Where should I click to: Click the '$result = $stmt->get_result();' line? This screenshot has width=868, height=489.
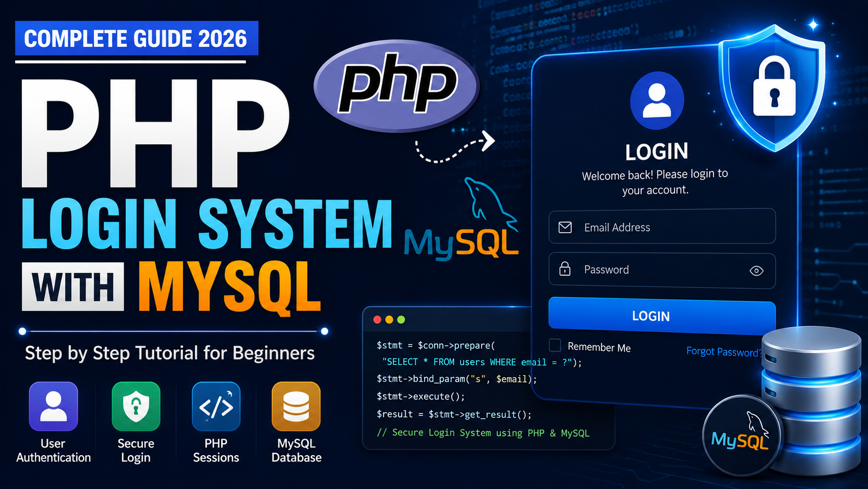tap(454, 414)
